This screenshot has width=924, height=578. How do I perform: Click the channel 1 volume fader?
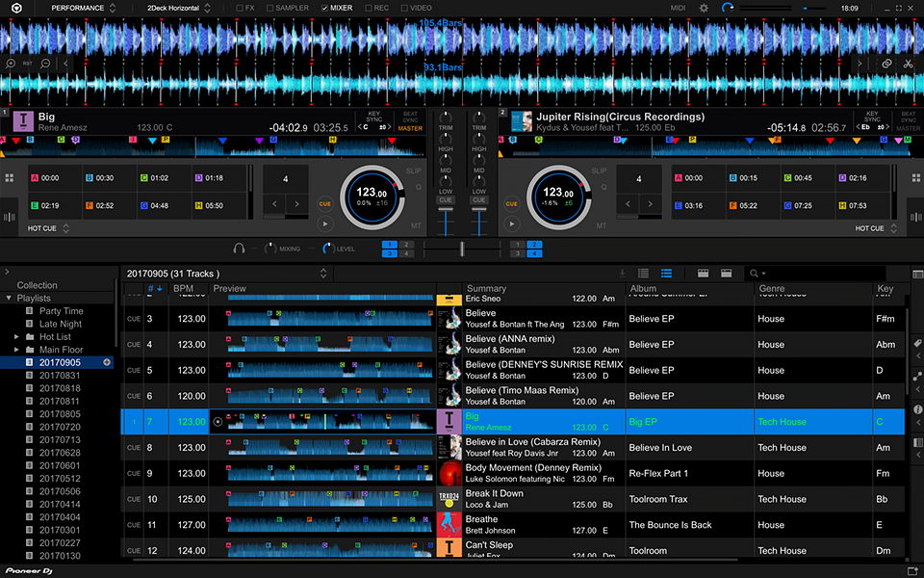coord(446,210)
